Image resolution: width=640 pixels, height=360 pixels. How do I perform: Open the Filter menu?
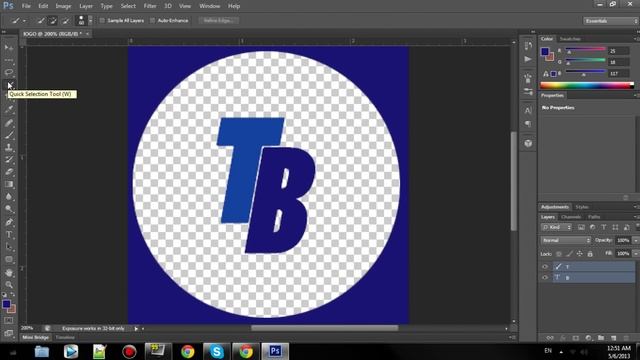point(150,6)
